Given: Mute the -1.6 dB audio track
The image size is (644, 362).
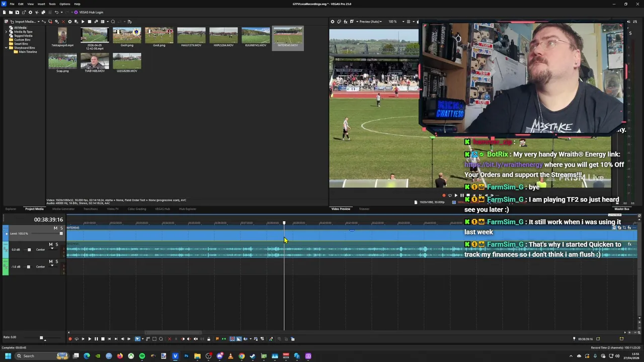Looking at the screenshot, I should pos(51,261).
